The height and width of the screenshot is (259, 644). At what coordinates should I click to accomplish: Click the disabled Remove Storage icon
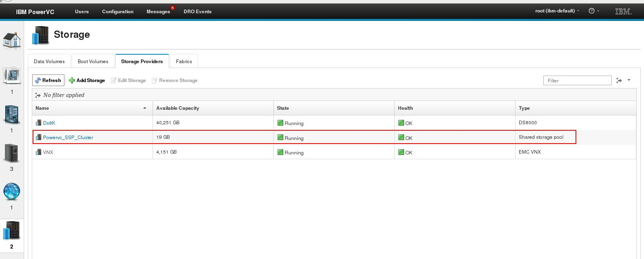pyautogui.click(x=154, y=80)
